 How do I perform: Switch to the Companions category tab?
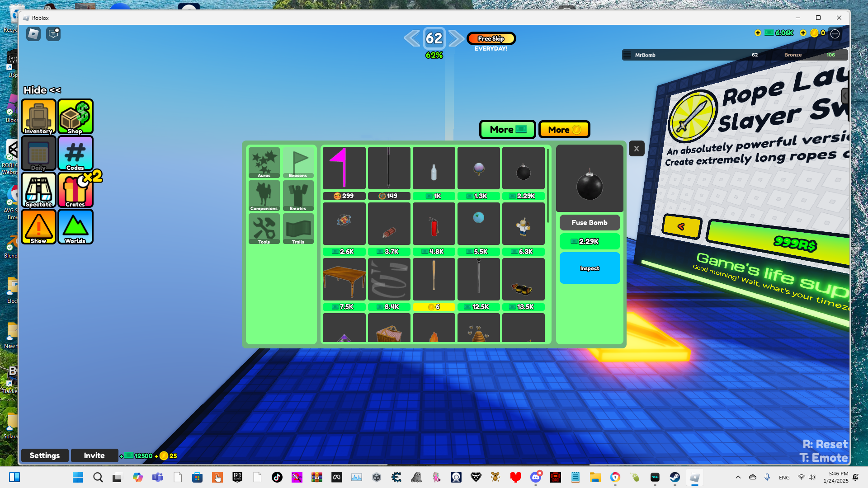point(264,196)
